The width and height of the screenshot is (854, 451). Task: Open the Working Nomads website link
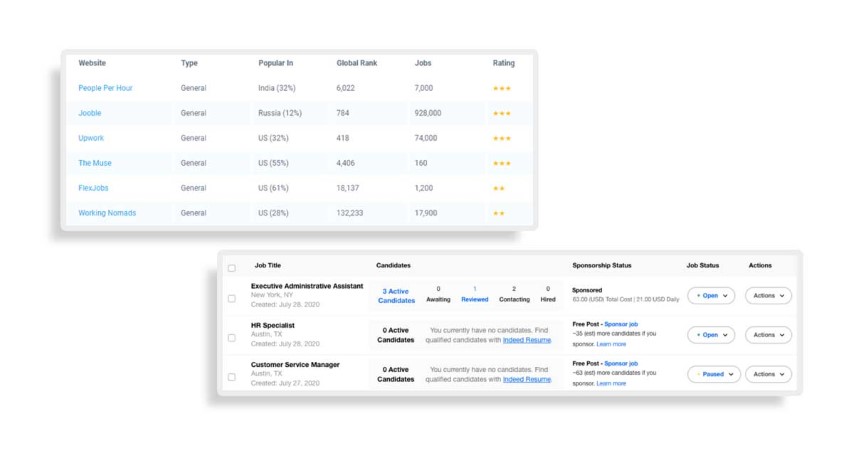click(x=107, y=213)
